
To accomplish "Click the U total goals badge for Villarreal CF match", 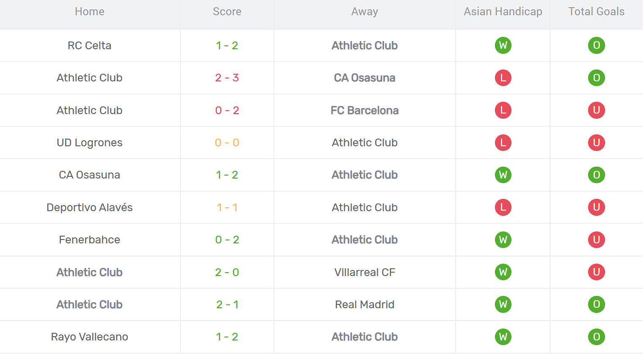I will click(596, 272).
